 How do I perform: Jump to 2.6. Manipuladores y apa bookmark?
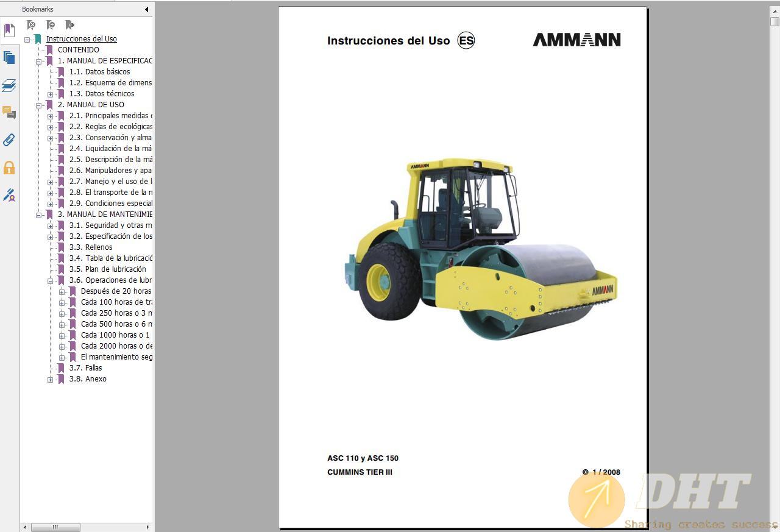click(x=111, y=171)
